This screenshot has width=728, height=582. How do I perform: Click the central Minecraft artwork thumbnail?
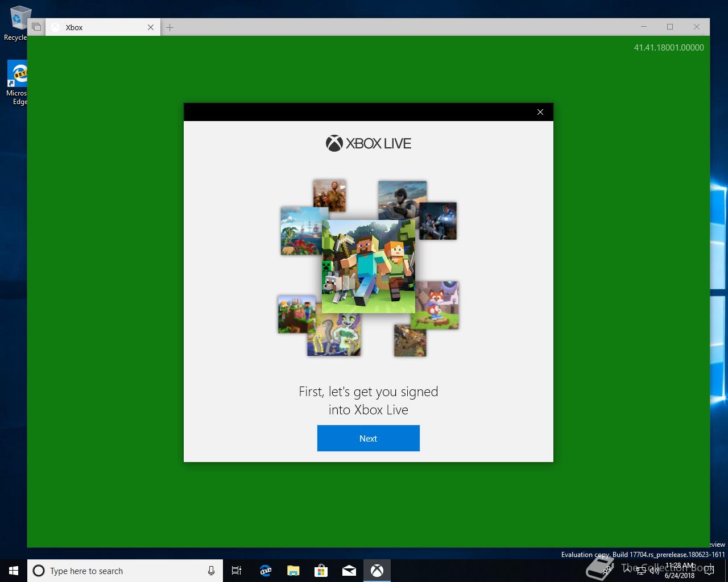[x=368, y=267]
